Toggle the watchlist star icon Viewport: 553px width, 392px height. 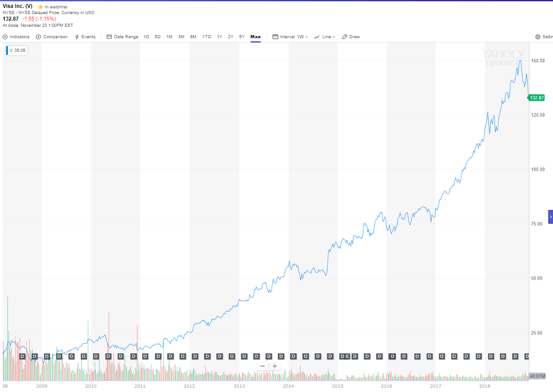click(41, 7)
